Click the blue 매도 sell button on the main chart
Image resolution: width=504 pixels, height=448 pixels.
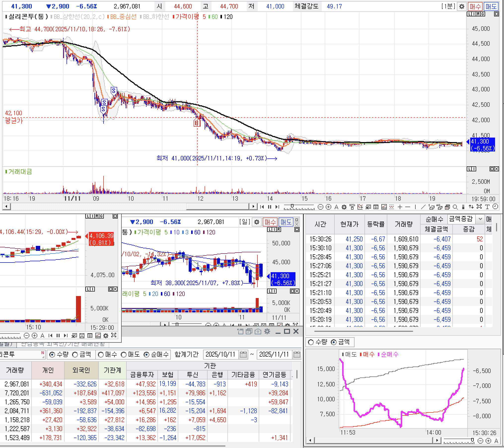(x=491, y=6)
